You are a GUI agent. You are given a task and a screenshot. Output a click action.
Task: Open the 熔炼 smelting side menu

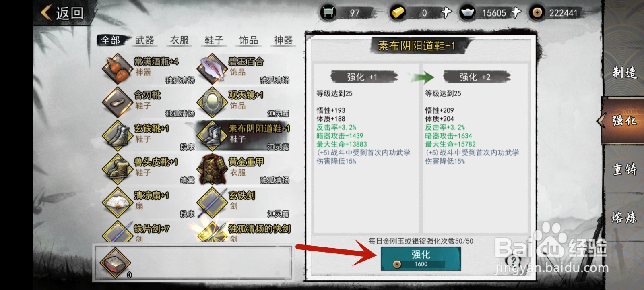coord(624,217)
